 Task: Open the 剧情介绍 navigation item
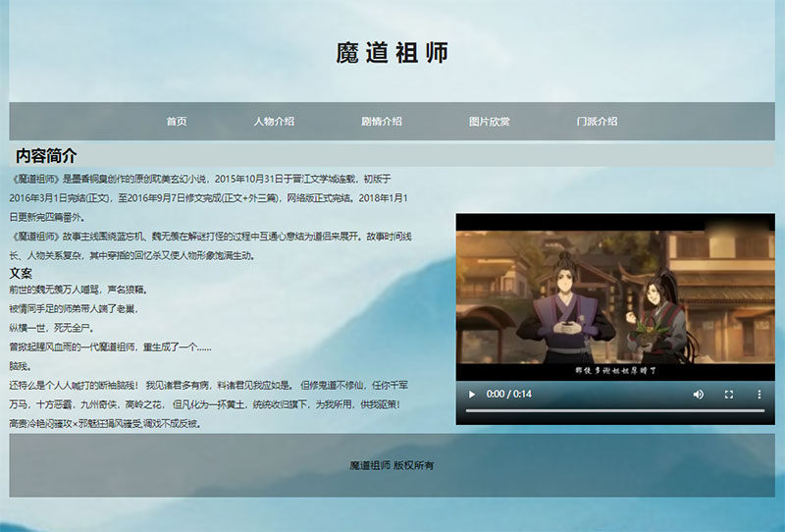click(x=382, y=122)
